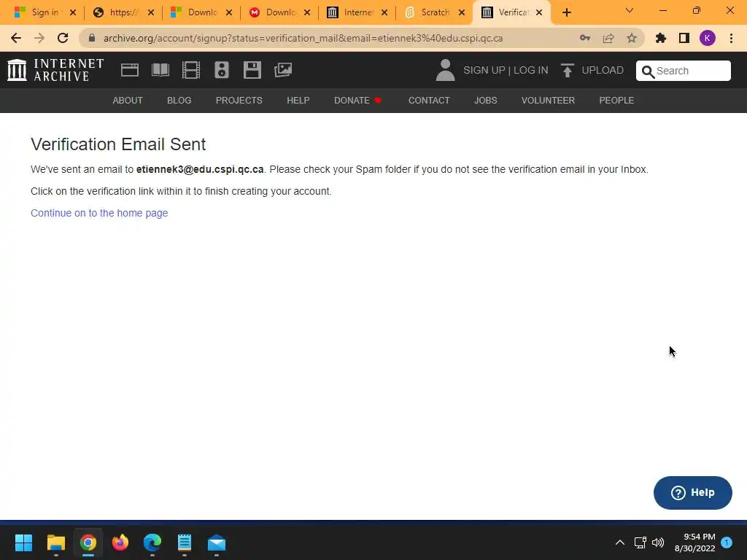Click the LOG IN link
Viewport: 747px width, 560px height.
click(x=531, y=70)
